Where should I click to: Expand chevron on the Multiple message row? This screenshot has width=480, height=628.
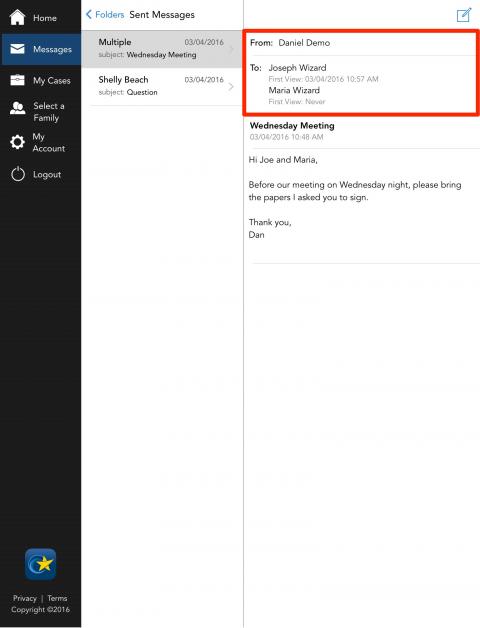231,49
